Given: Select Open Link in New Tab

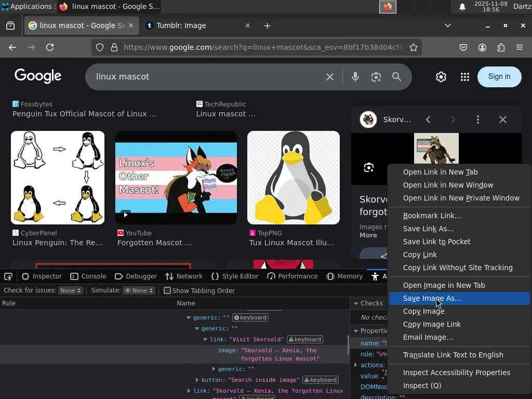Looking at the screenshot, I should [x=459, y=172].
